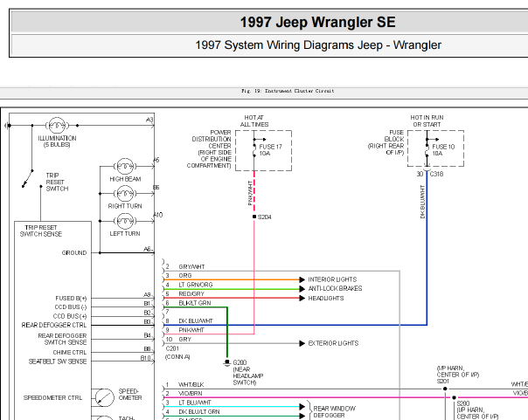Click the 'FUSE BLOCK (RIGHT REAR OF I/P)' label
This screenshot has height=420, width=528.
point(386,142)
